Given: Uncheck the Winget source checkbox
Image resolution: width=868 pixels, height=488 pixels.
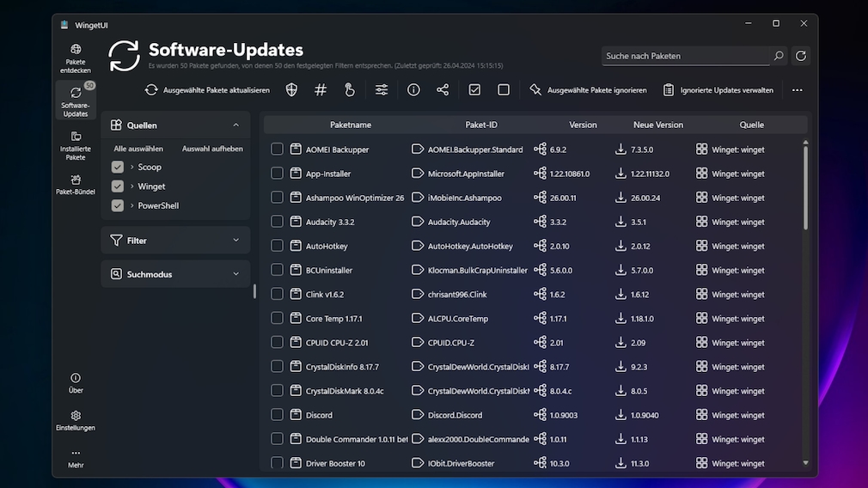Looking at the screenshot, I should (x=118, y=186).
